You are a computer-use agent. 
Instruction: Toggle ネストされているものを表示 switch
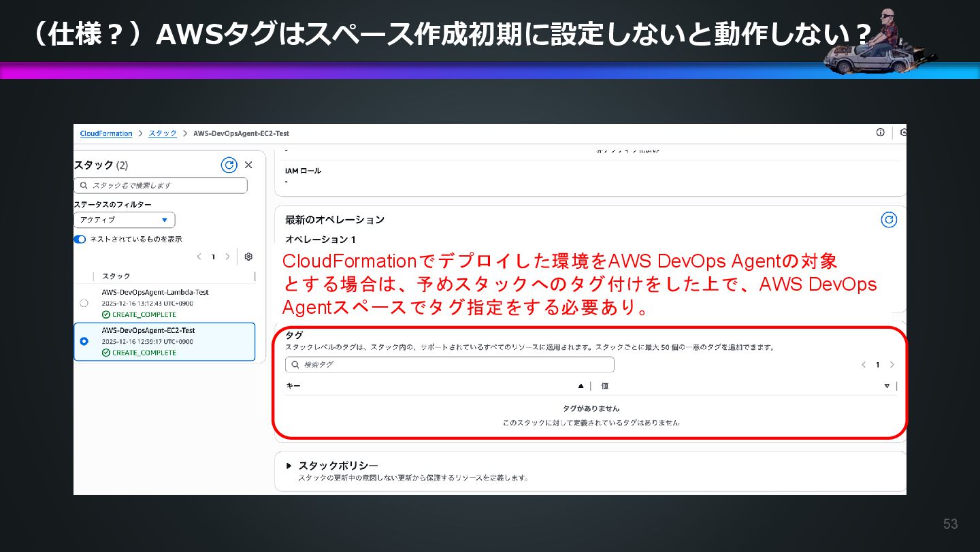pos(80,239)
